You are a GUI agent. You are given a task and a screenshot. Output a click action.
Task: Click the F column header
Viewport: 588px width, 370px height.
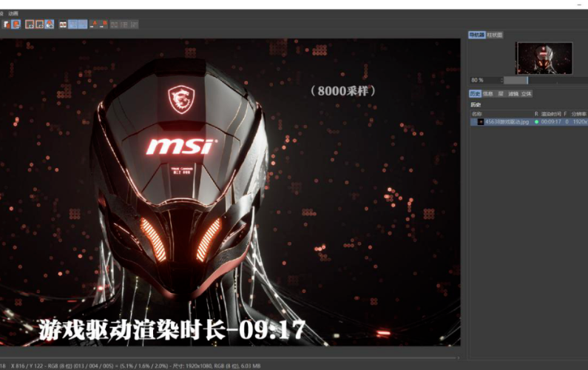click(x=566, y=114)
